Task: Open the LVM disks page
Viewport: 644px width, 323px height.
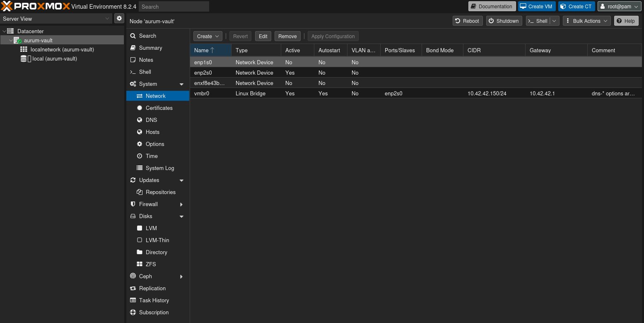Action: 158,228
